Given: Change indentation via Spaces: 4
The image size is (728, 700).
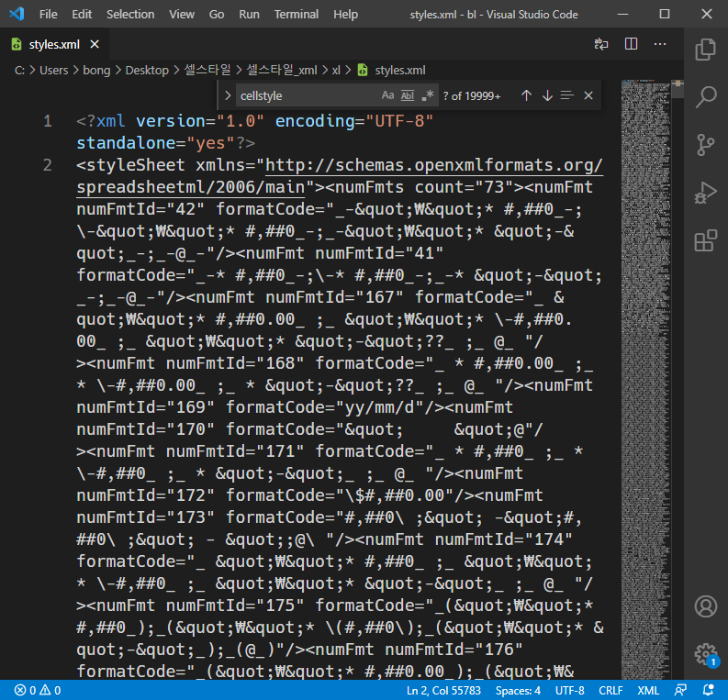Looking at the screenshot, I should tap(518, 690).
